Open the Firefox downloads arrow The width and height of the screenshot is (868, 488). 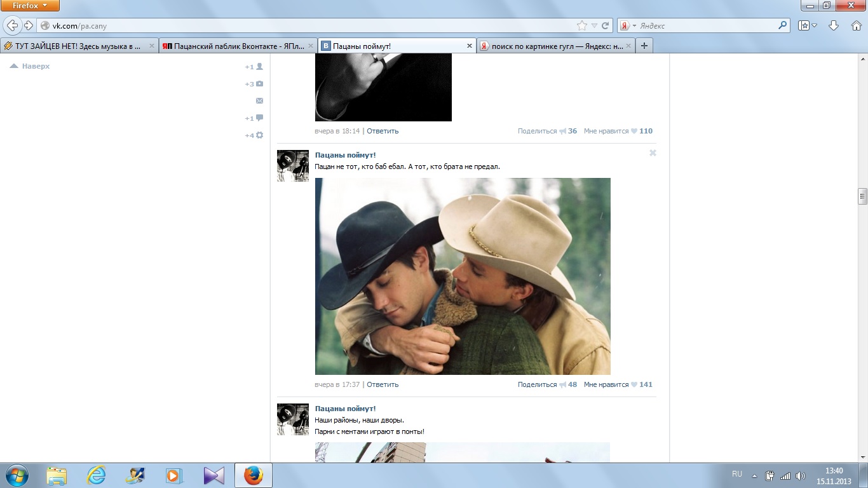click(x=834, y=26)
